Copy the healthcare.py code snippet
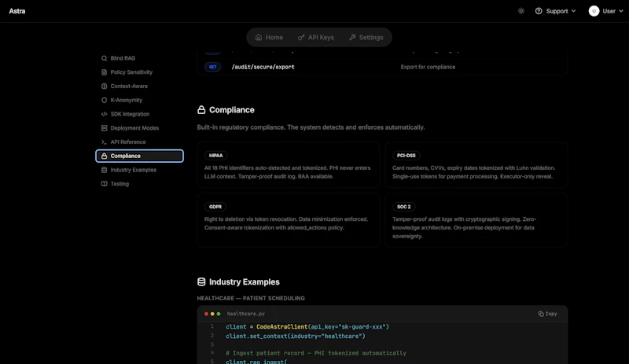This screenshot has width=629, height=364. (x=547, y=314)
